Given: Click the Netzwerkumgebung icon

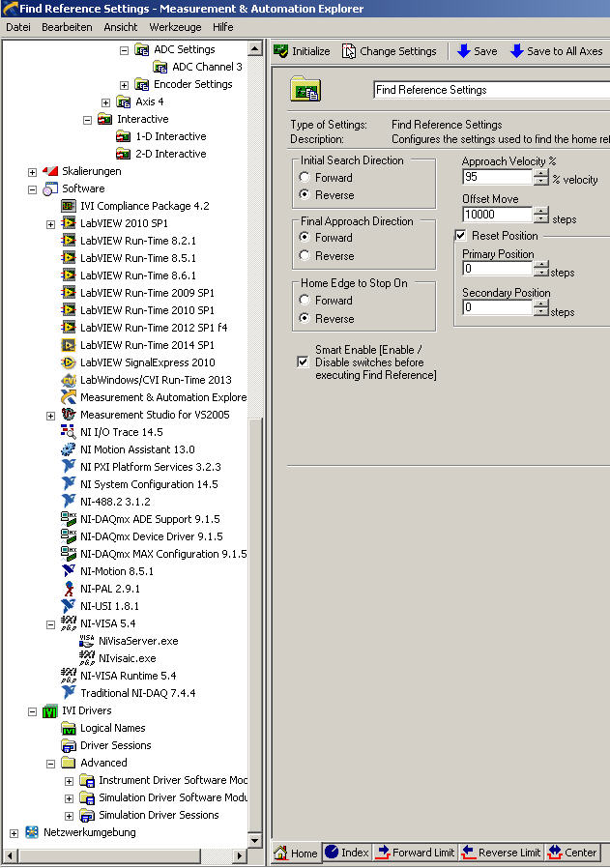Looking at the screenshot, I should click(32, 832).
